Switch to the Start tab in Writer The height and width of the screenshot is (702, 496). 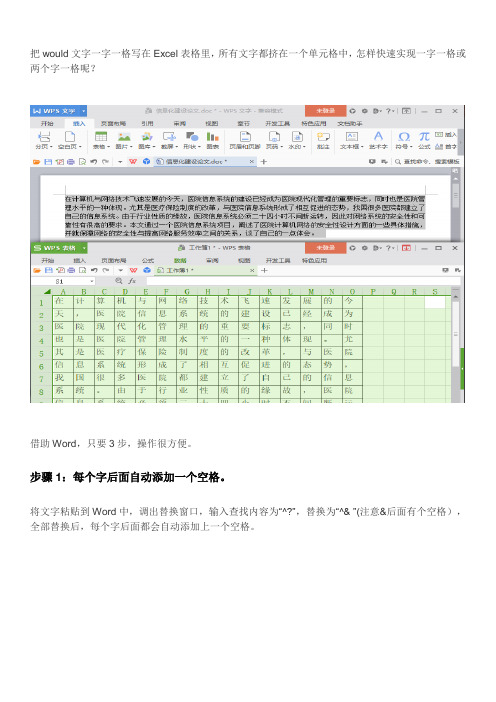(x=47, y=124)
